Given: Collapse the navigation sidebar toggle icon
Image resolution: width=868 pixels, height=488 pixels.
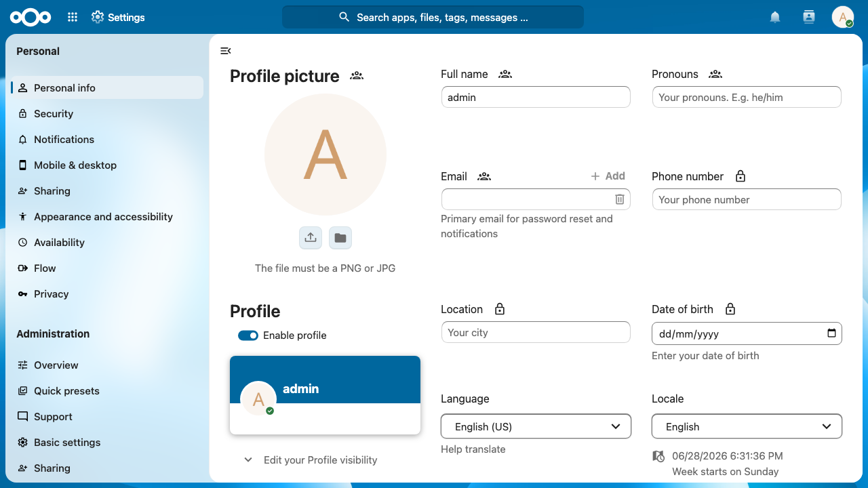Looking at the screenshot, I should [226, 51].
